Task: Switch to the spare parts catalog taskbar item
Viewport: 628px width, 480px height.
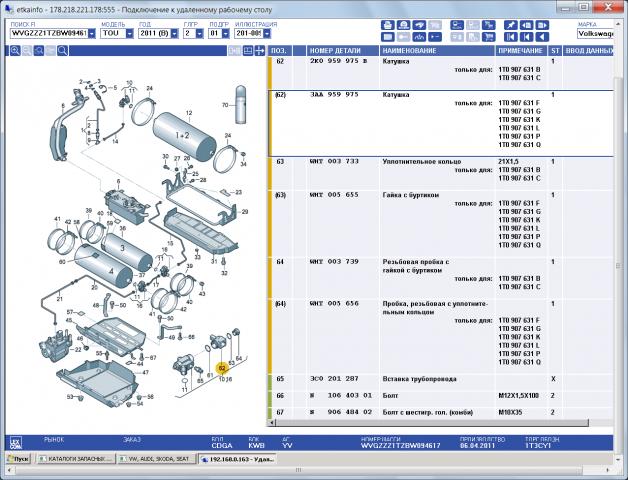Action: 76,458
